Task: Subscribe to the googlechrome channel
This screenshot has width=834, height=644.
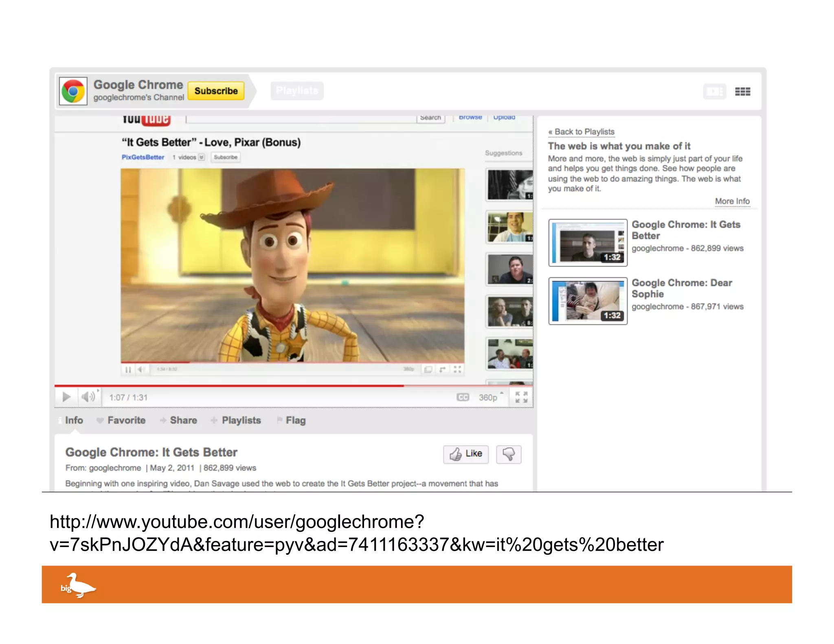Action: (216, 91)
